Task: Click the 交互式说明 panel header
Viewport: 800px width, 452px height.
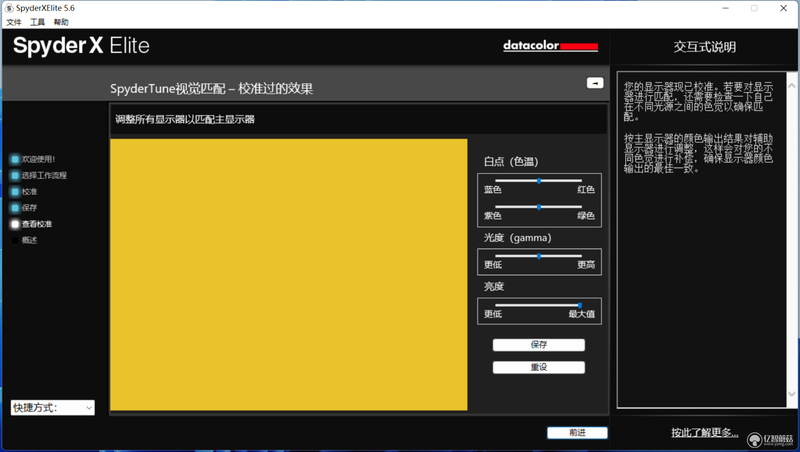Action: (x=705, y=47)
